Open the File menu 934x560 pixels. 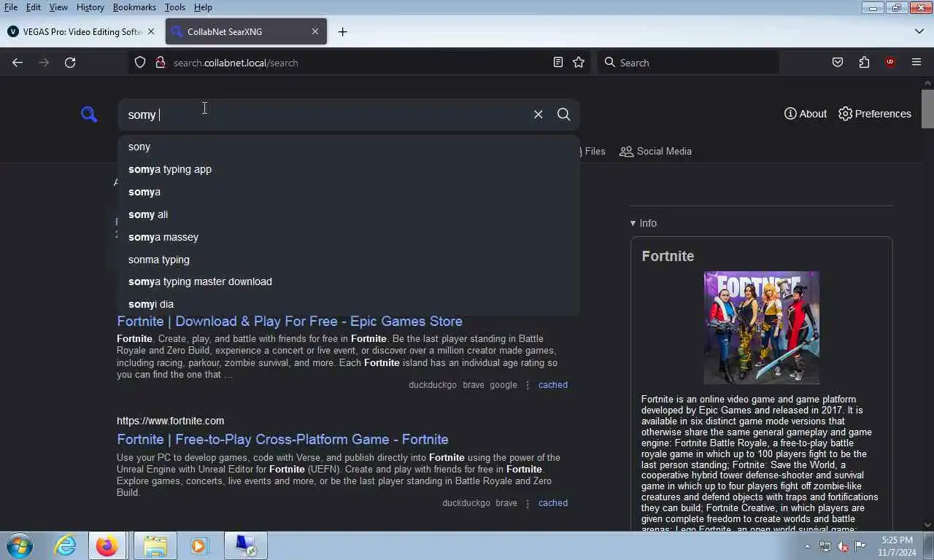click(11, 7)
